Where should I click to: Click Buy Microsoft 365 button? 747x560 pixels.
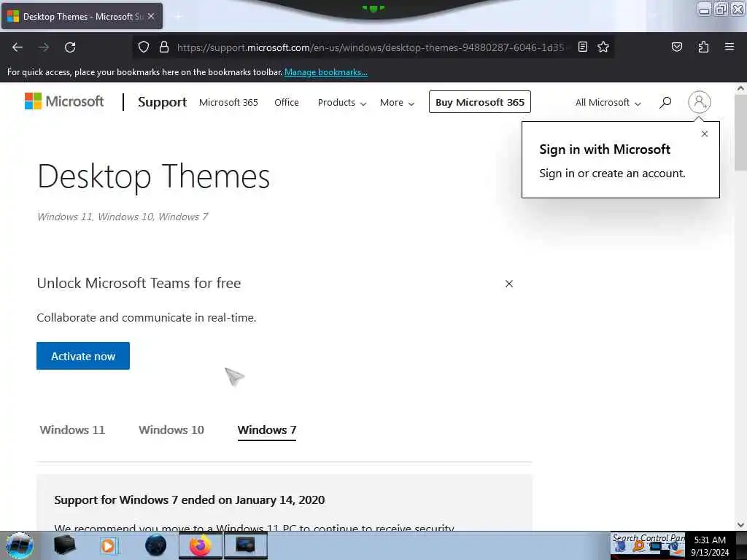480,102
